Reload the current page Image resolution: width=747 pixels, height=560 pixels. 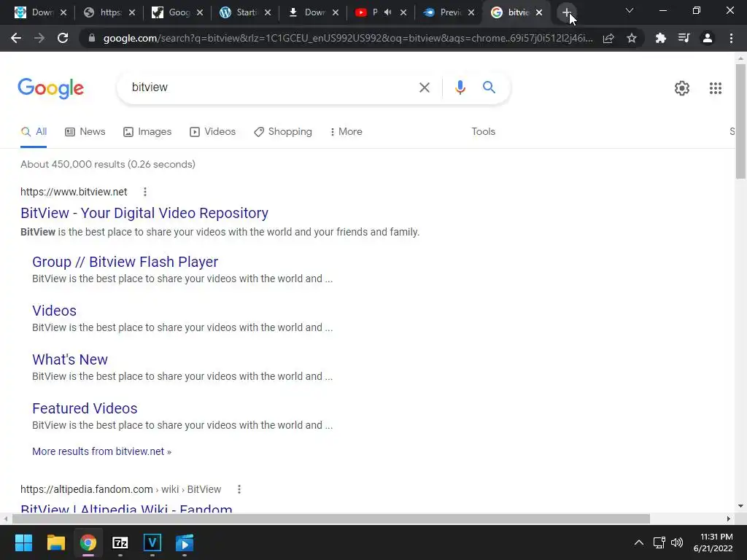point(63,38)
